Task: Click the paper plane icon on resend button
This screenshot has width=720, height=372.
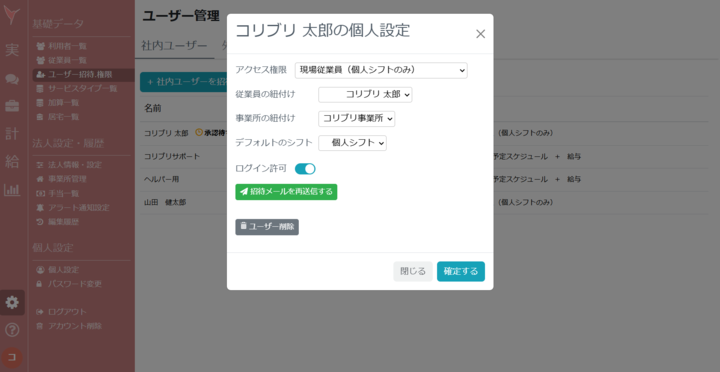Action: 244,192
